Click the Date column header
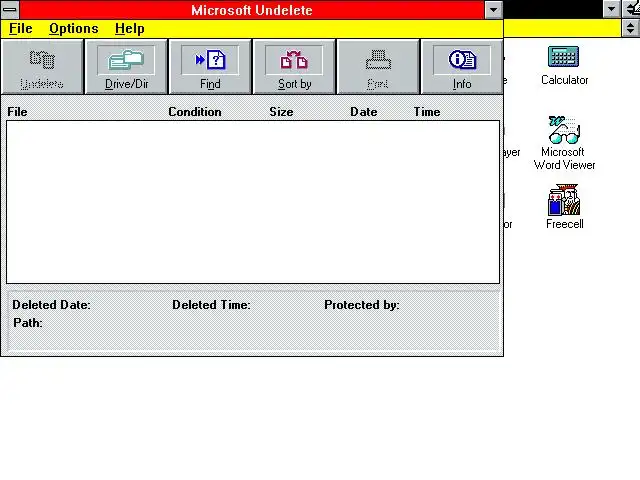640x480 pixels. click(x=364, y=112)
